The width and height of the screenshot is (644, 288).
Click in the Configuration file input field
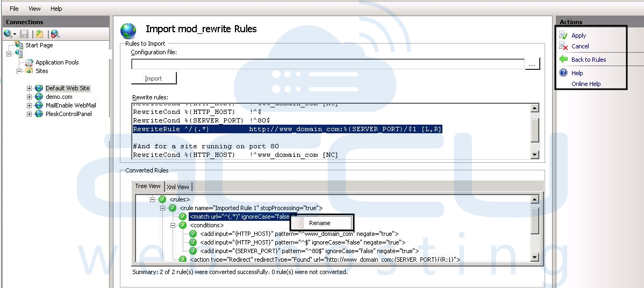(x=328, y=64)
